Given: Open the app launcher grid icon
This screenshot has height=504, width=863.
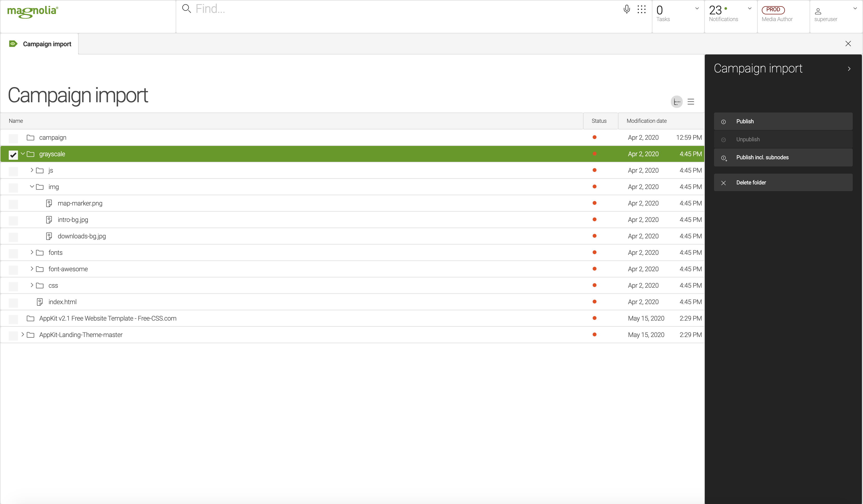Looking at the screenshot, I should point(642,9).
